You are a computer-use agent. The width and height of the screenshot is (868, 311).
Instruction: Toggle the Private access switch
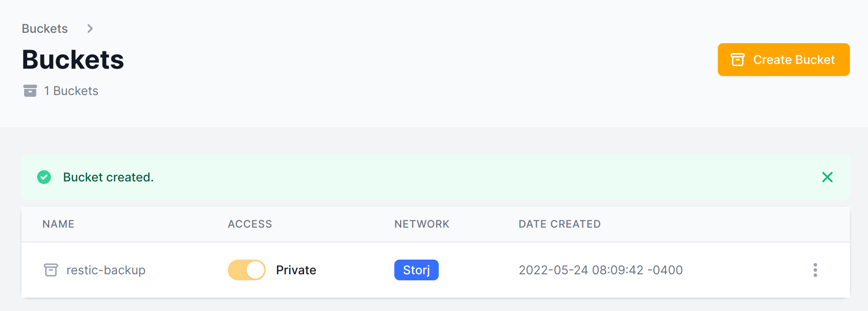click(247, 270)
